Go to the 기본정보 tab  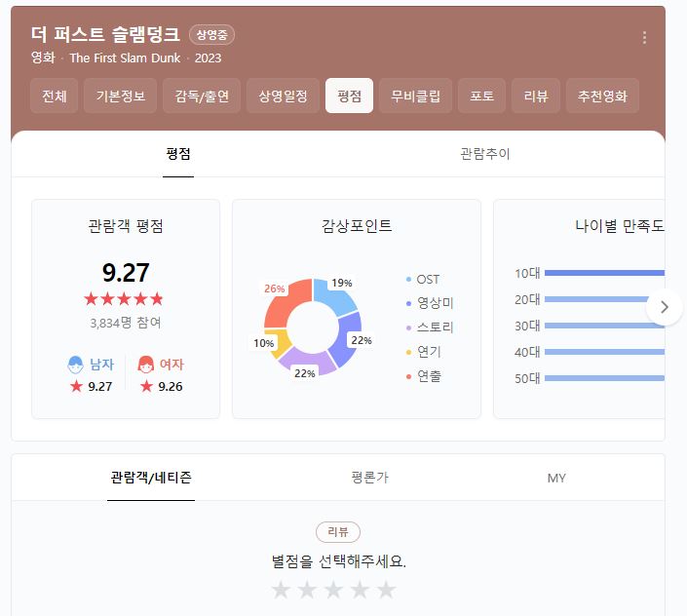click(x=120, y=96)
